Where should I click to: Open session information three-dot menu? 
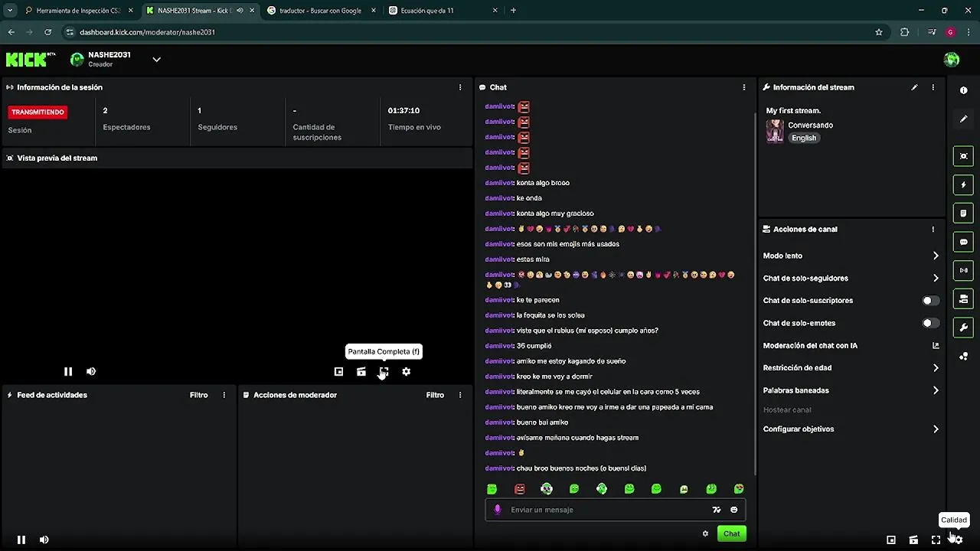pyautogui.click(x=460, y=87)
